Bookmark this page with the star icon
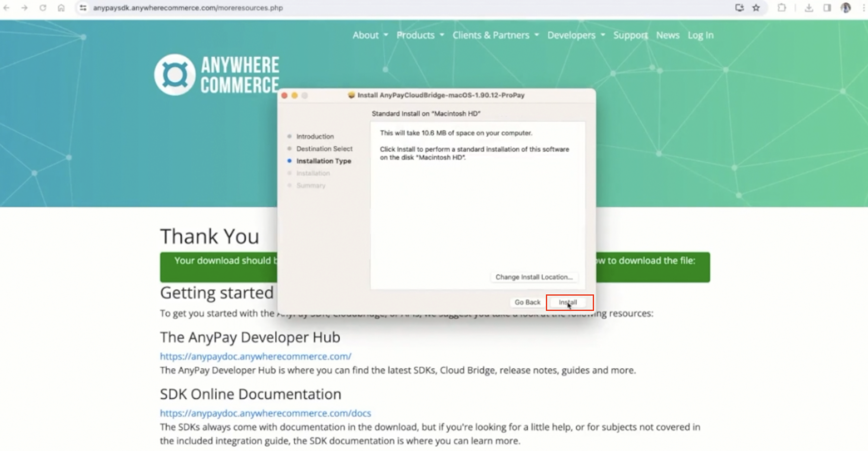The image size is (868, 451). pyautogui.click(x=756, y=8)
